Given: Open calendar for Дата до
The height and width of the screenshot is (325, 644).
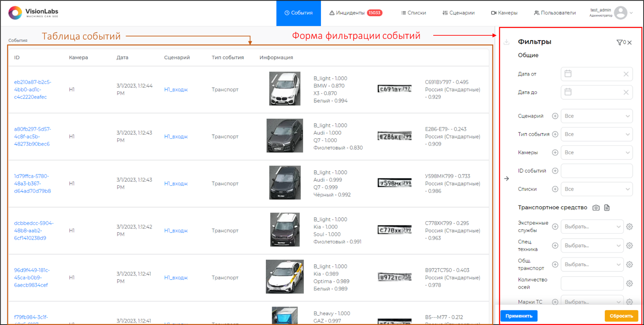Looking at the screenshot, I should pos(568,92).
